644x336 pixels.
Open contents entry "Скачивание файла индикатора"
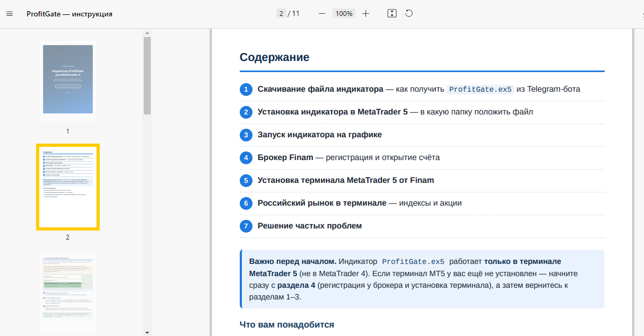point(320,89)
